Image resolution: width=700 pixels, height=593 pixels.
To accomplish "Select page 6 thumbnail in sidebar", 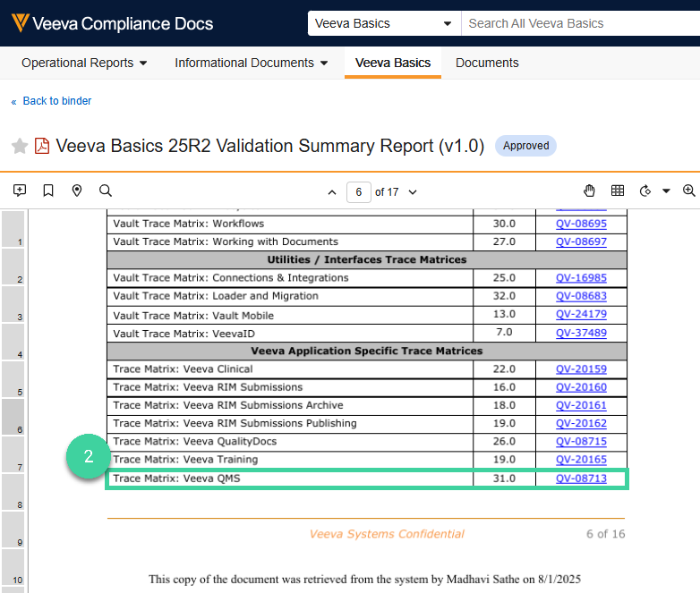I will [13, 417].
